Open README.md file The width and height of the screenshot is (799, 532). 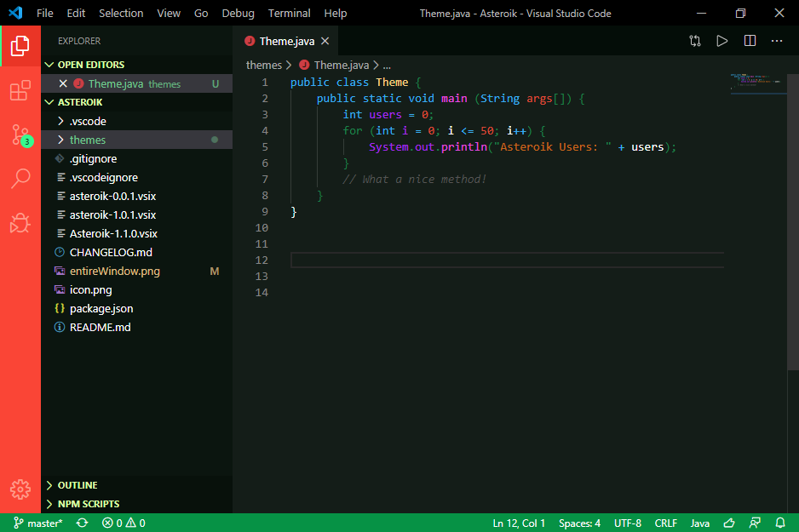[x=136, y=328]
